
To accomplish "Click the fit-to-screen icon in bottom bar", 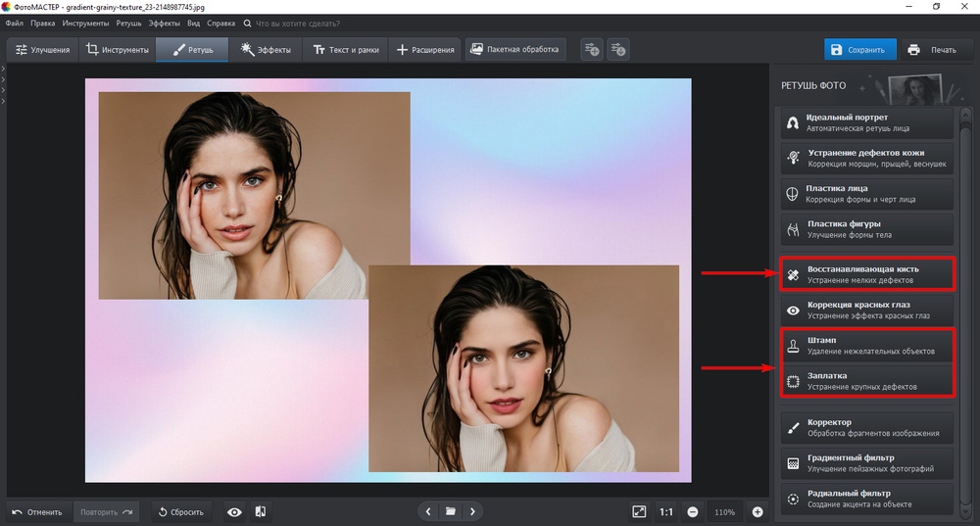I will (639, 511).
